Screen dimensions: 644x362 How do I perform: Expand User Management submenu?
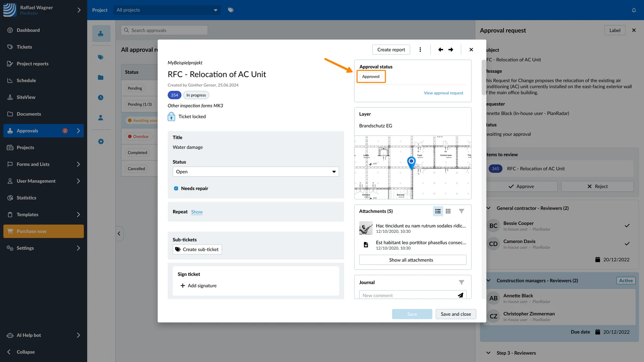tap(78, 181)
